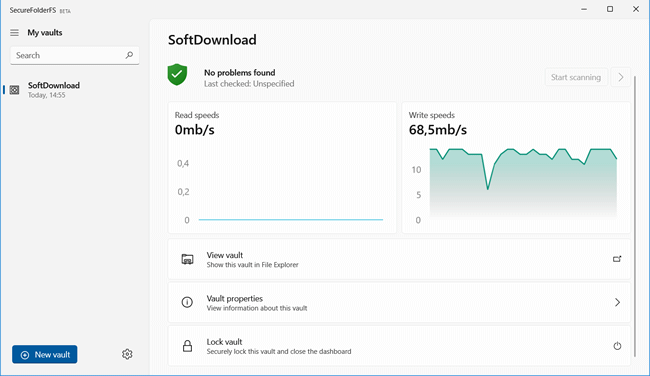
Task: Click the open-in-Explorer icon on View vault
Action: pos(617,259)
